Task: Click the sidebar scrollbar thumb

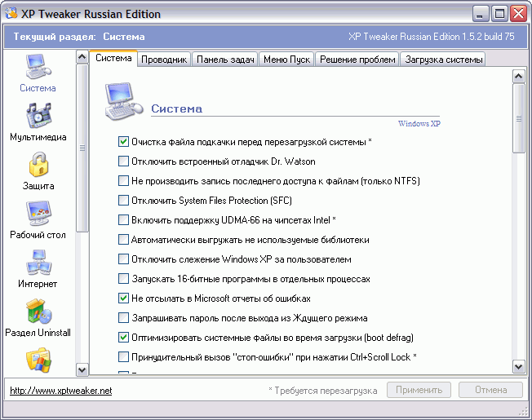Action: pos(82,148)
